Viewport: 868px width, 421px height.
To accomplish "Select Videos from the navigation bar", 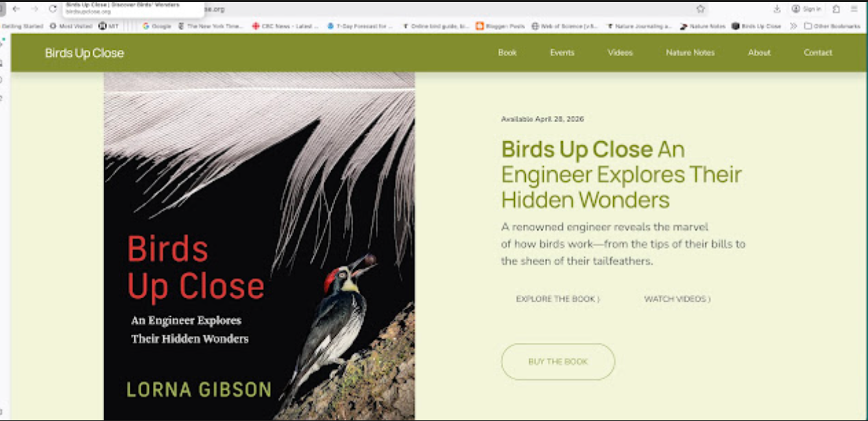I will pos(620,53).
